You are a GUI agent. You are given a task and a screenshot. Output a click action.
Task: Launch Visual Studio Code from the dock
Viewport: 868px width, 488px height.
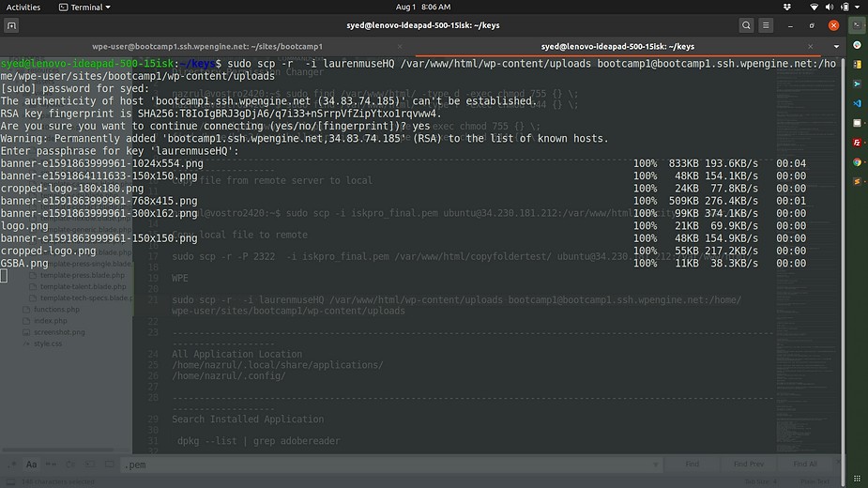pos(857,103)
